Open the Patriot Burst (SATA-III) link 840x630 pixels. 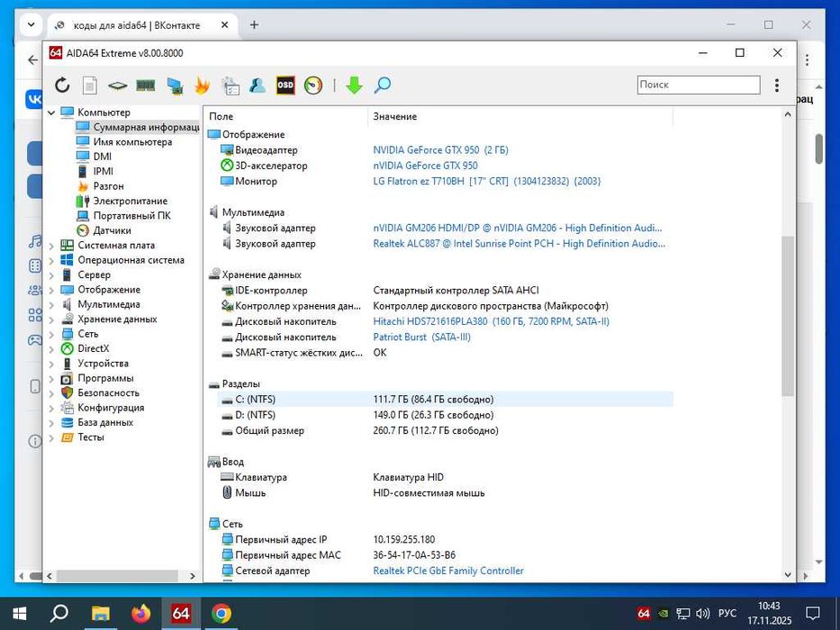[421, 337]
